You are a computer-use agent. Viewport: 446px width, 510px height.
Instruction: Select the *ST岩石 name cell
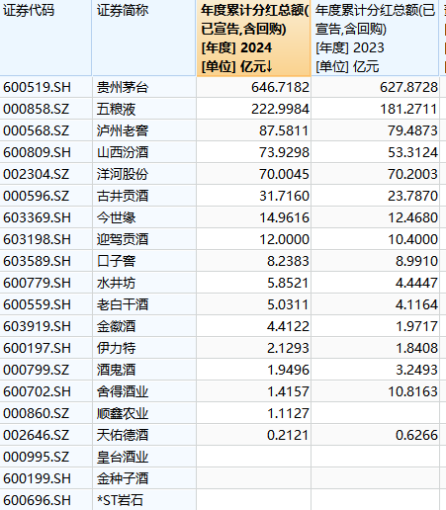[144, 500]
